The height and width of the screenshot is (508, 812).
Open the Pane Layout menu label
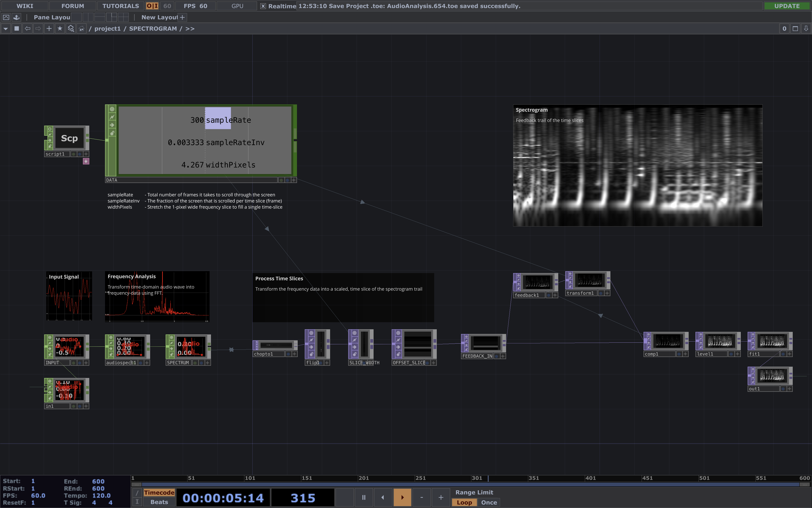click(x=52, y=17)
